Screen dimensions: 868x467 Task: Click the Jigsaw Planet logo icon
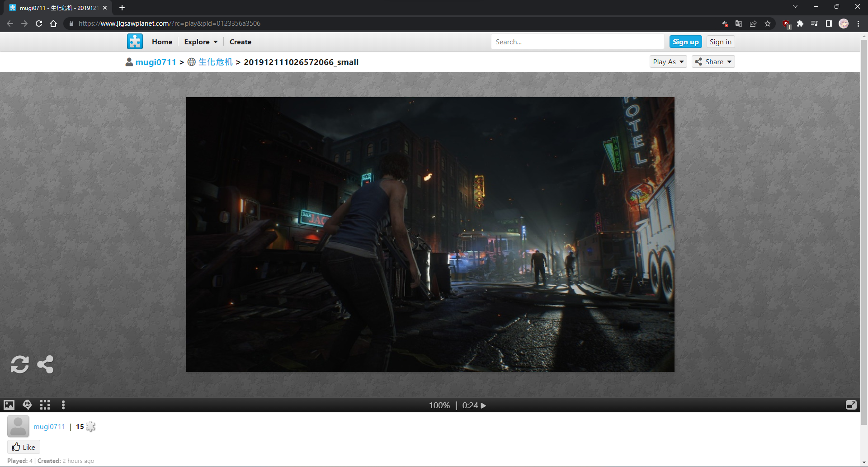[x=135, y=42]
